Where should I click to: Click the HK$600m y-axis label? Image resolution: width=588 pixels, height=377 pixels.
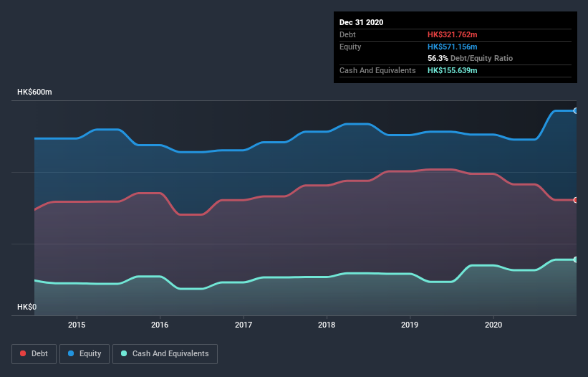34,92
